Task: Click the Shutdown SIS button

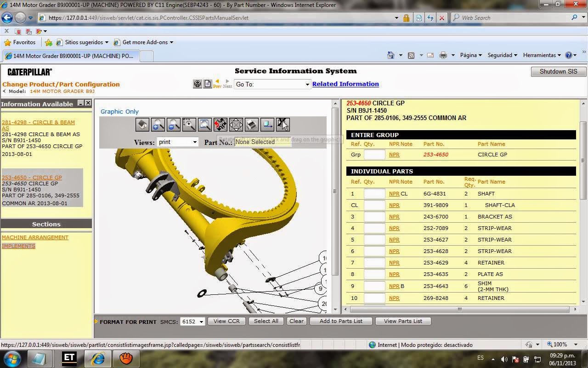Action: [558, 71]
